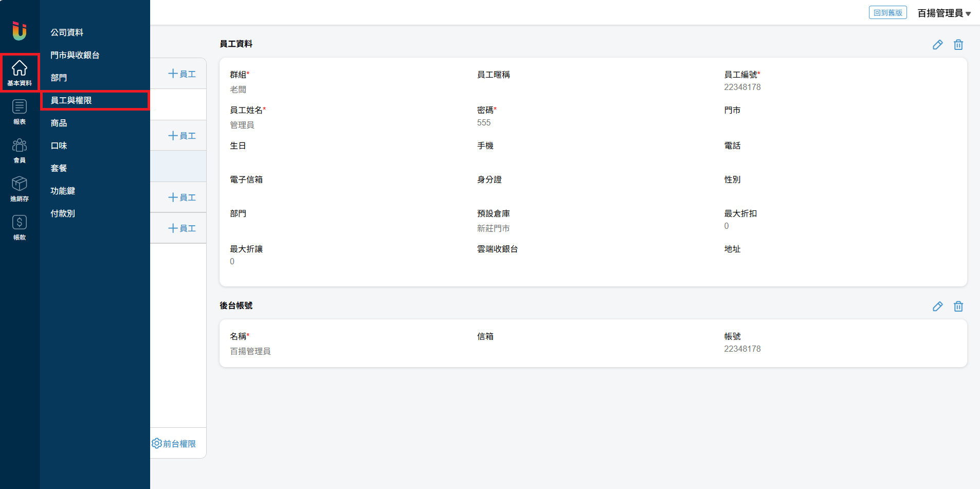Open the 付款別 menu item

tap(63, 213)
